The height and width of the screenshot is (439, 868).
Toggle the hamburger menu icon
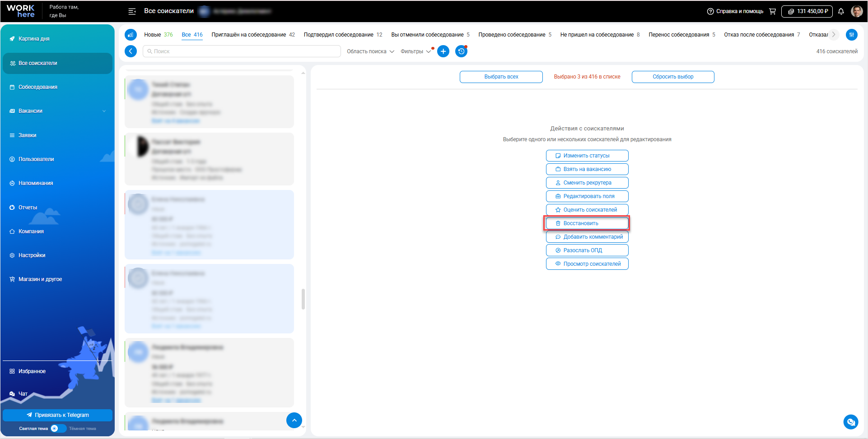click(132, 11)
